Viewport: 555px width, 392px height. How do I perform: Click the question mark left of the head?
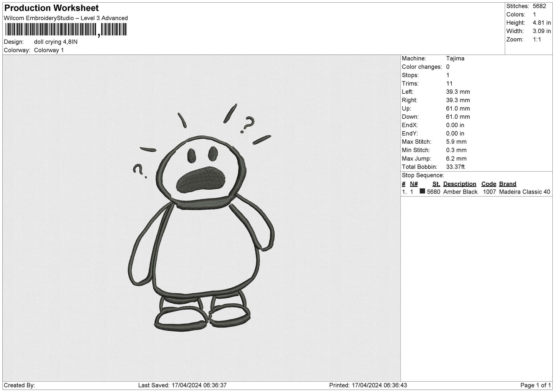139,171
